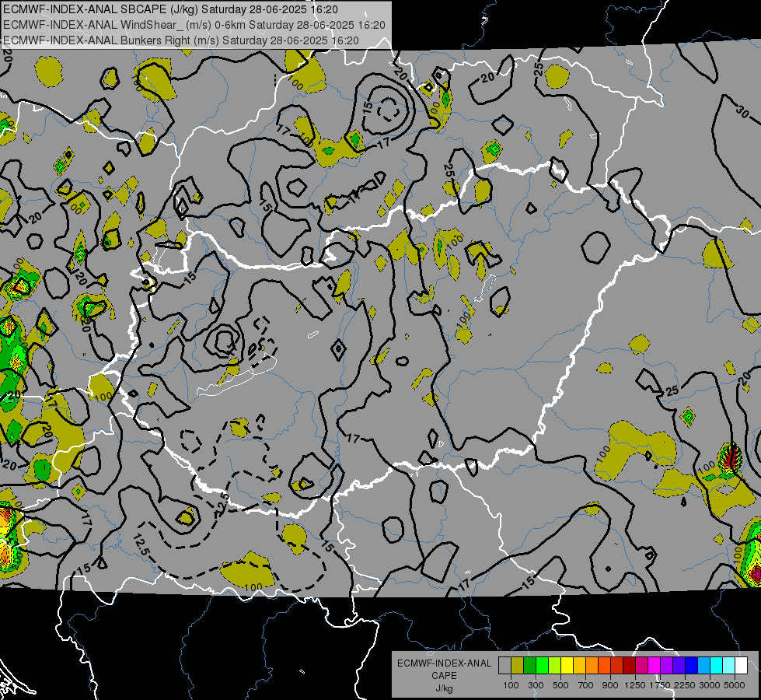Screen dimensions: 761x700
Task: Click the 'CAPE' label in the legend
Action: click(x=444, y=676)
